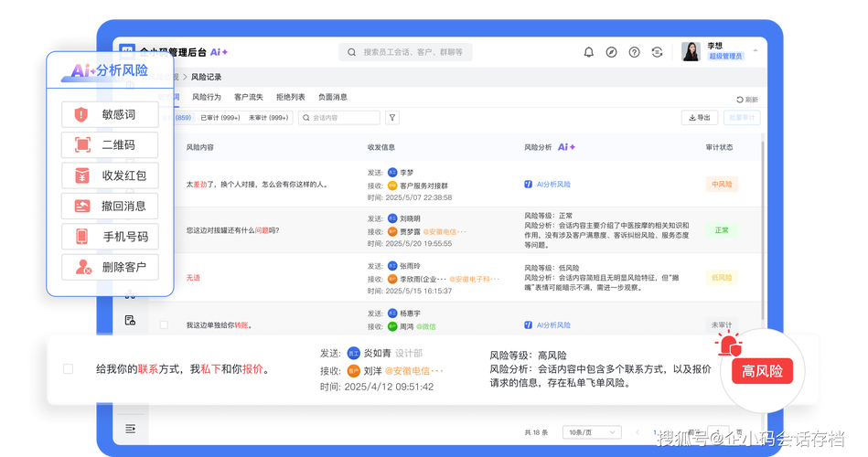Click sender avatar icon for 刘晓明

tap(392, 218)
